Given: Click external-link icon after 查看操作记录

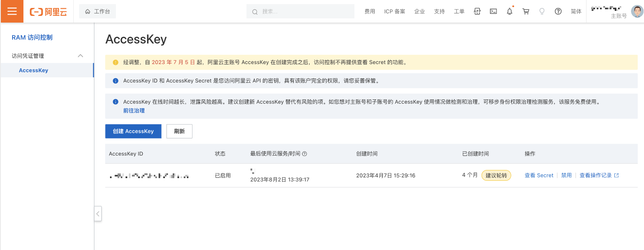Looking at the screenshot, I should coord(616,176).
